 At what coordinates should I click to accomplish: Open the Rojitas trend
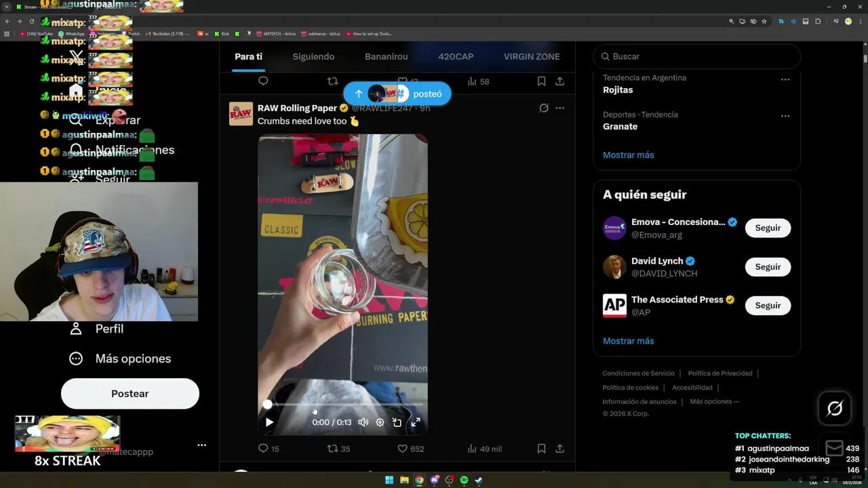(618, 90)
